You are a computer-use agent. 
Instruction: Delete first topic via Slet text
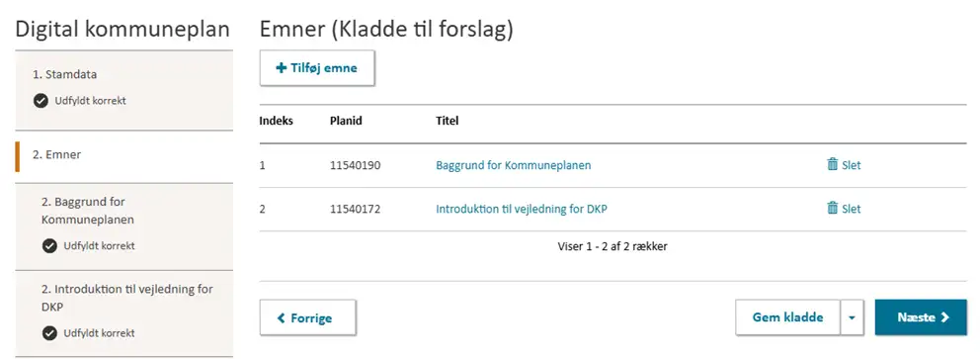852,165
